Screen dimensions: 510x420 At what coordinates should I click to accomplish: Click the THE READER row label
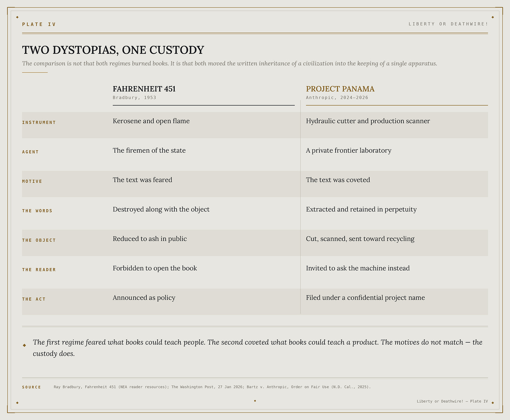point(39,269)
